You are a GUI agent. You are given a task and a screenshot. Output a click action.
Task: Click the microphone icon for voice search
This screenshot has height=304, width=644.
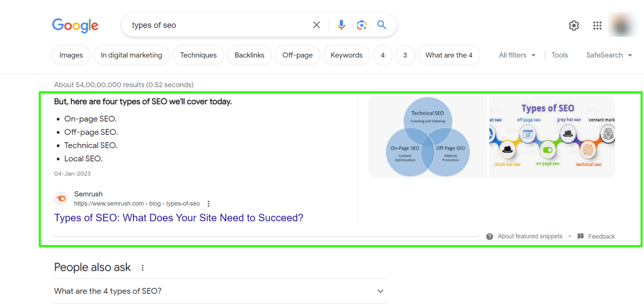pyautogui.click(x=341, y=25)
